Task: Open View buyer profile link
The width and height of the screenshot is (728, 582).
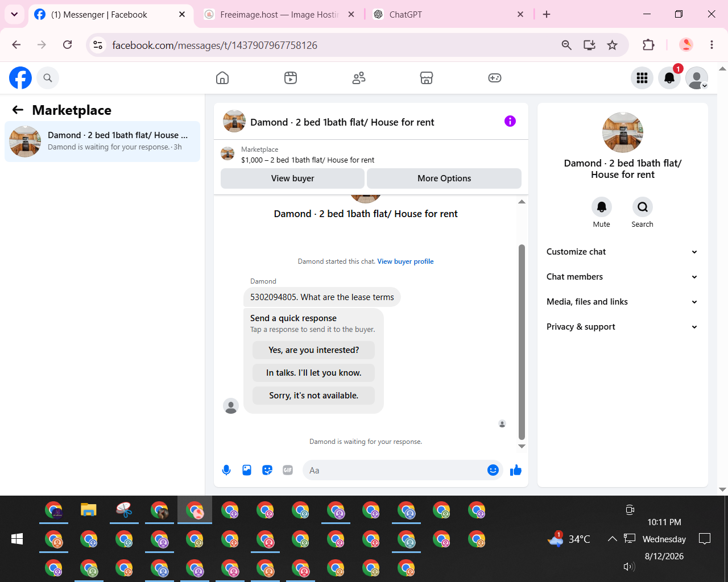Action: [x=406, y=261]
